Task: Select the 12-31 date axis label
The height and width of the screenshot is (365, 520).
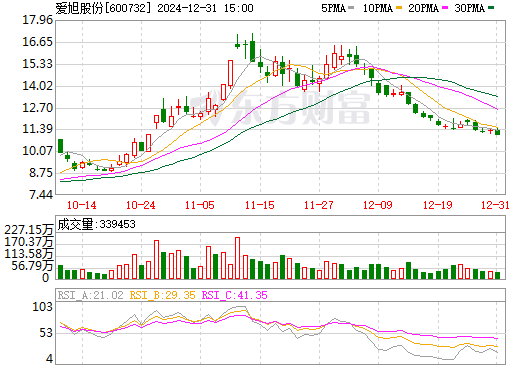Action: point(496,205)
